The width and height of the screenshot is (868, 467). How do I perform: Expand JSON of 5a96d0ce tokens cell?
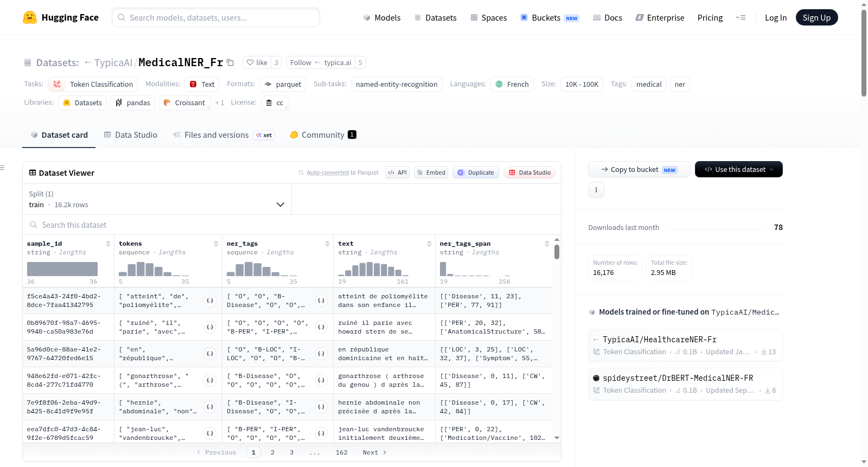point(210,354)
